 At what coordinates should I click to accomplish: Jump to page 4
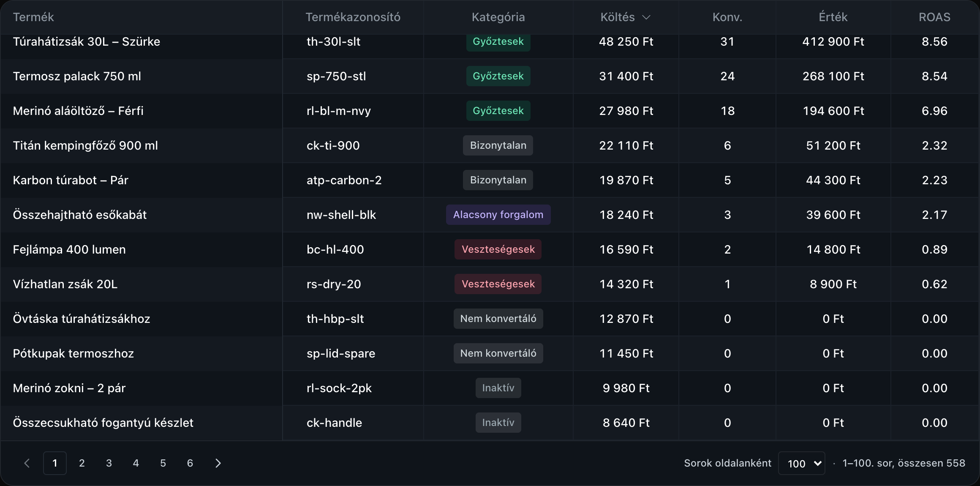coord(136,463)
